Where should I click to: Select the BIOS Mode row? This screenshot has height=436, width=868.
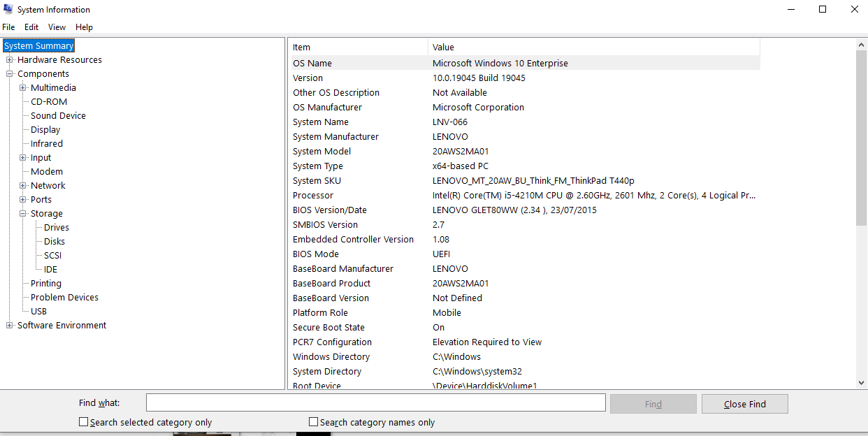coord(524,254)
